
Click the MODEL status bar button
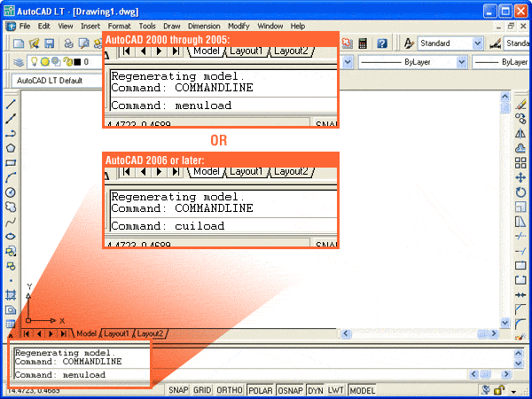tap(362, 390)
